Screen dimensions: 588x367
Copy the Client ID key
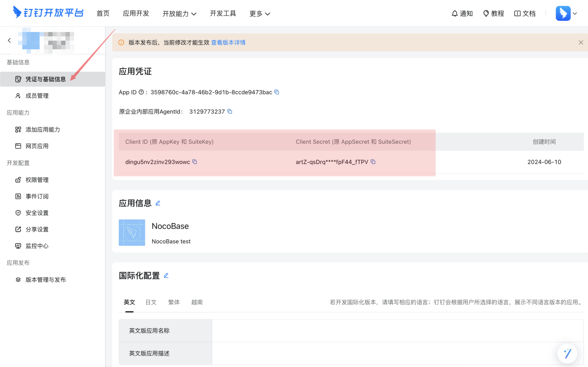click(x=195, y=162)
